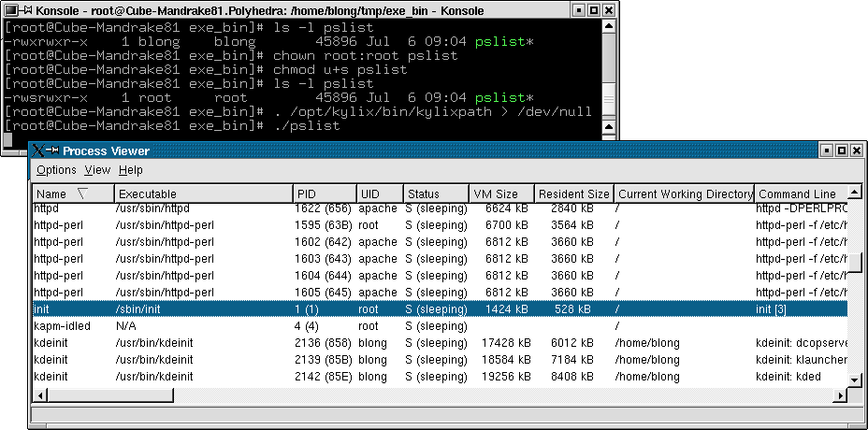Open the Options menu
The image size is (868, 430).
56,170
